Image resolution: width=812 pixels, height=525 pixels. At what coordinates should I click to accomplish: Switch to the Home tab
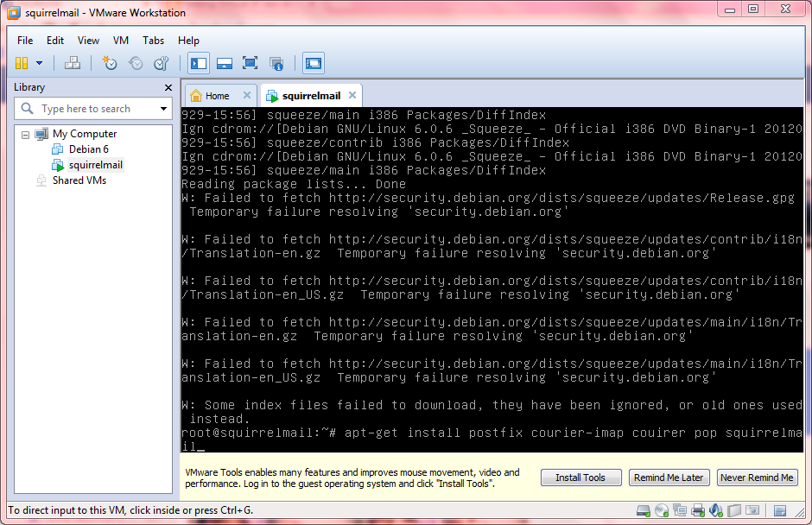217,96
